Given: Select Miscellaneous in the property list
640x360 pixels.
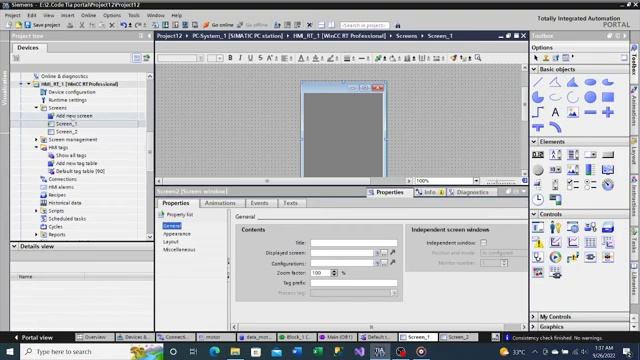Looking at the screenshot, I should (x=179, y=249).
